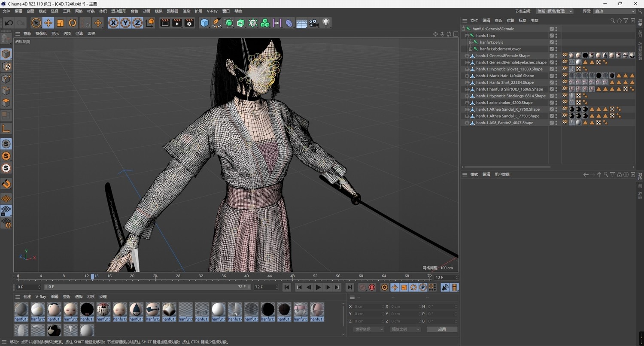
Task: Click a hanfu1 material texture swatch
Action: point(21,310)
